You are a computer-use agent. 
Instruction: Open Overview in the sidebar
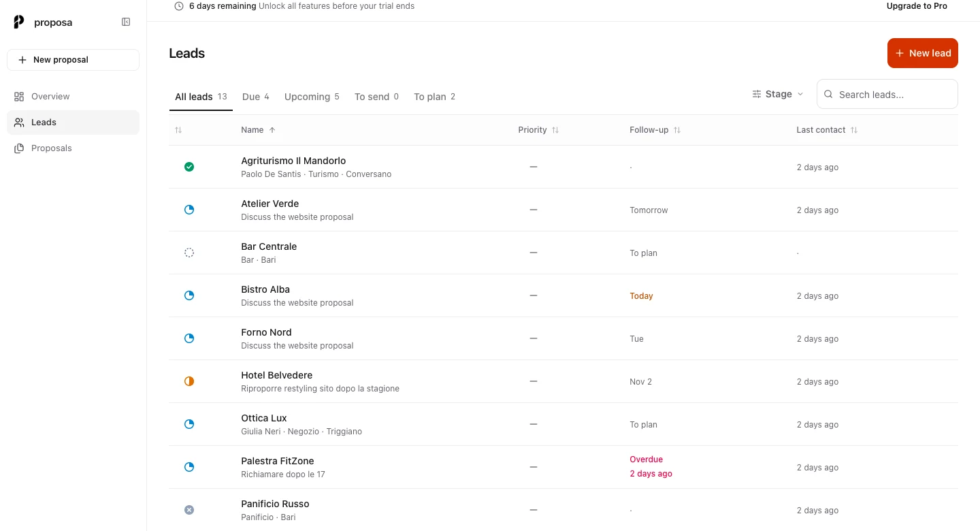click(73, 97)
